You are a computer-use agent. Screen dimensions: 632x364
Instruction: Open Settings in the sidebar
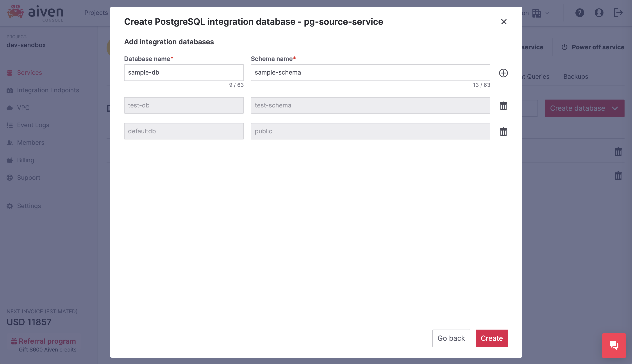29,206
